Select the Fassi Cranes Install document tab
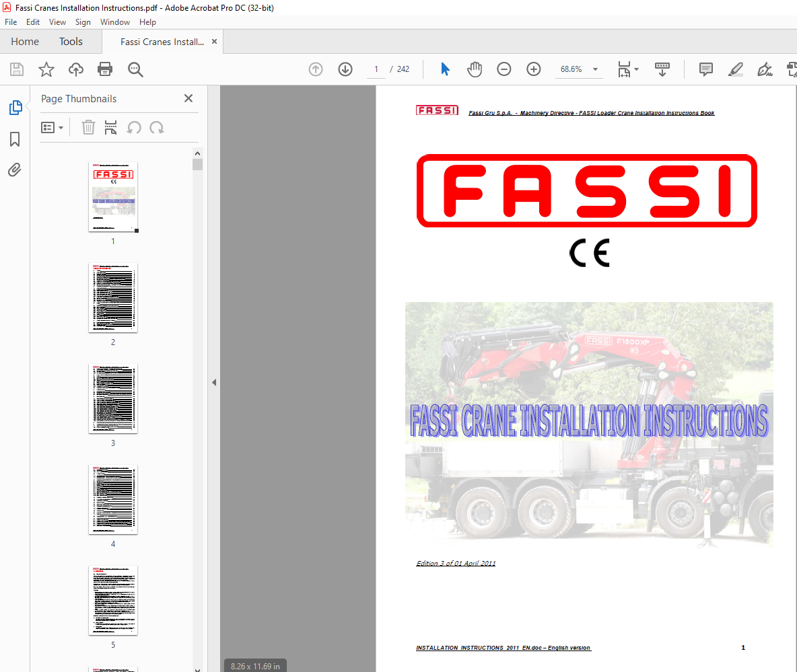Screen dimensions: 797x672 [x=162, y=42]
